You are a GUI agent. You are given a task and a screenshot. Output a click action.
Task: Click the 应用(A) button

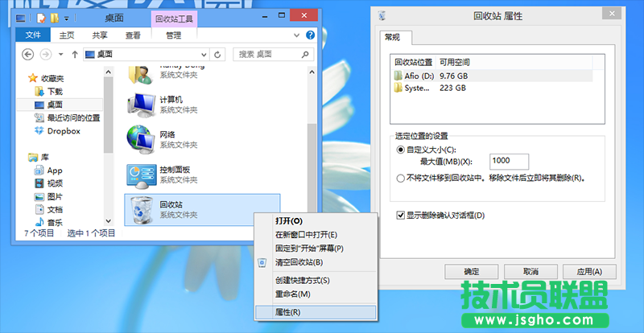tap(589, 272)
